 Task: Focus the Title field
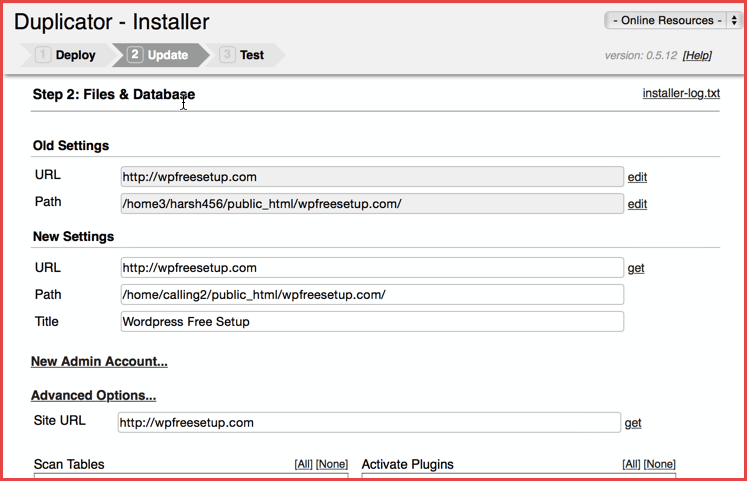click(x=372, y=322)
